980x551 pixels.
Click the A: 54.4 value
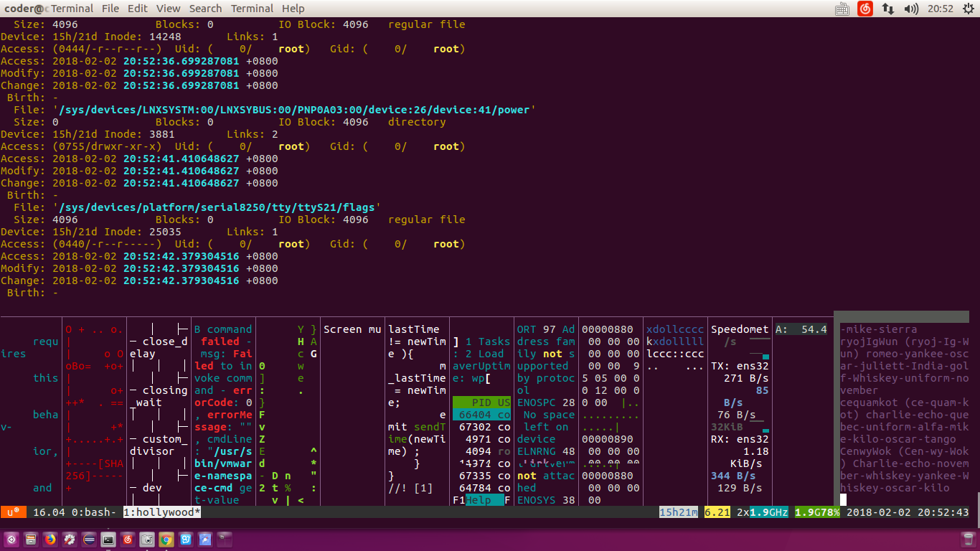point(801,329)
